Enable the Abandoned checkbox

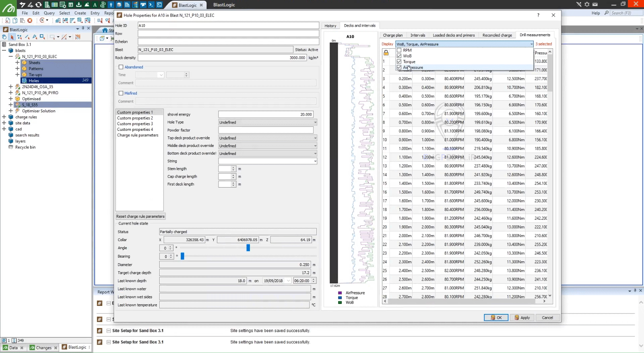(x=121, y=67)
